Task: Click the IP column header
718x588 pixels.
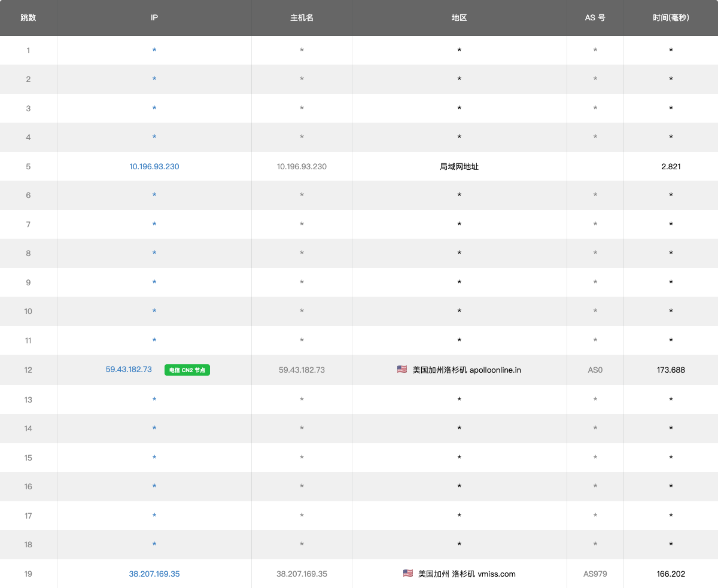Action: (x=154, y=18)
